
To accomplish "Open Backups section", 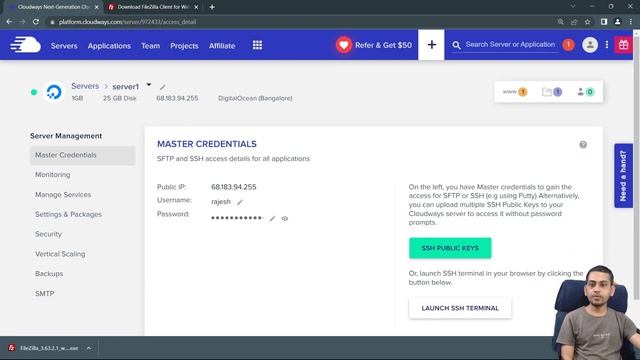I will tap(49, 273).
